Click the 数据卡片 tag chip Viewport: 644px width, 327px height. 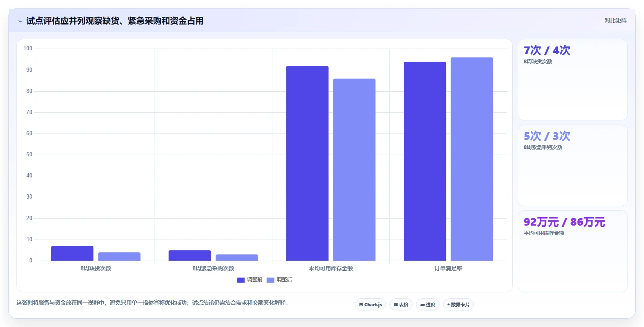[458, 305]
